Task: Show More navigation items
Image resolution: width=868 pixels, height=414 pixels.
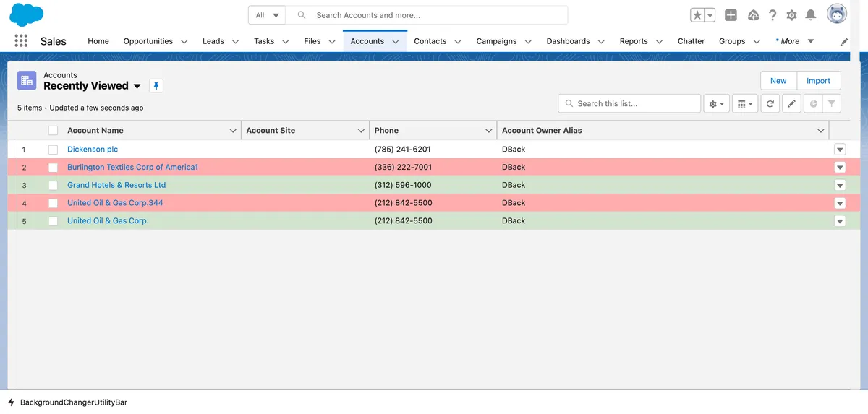Action: tap(794, 41)
